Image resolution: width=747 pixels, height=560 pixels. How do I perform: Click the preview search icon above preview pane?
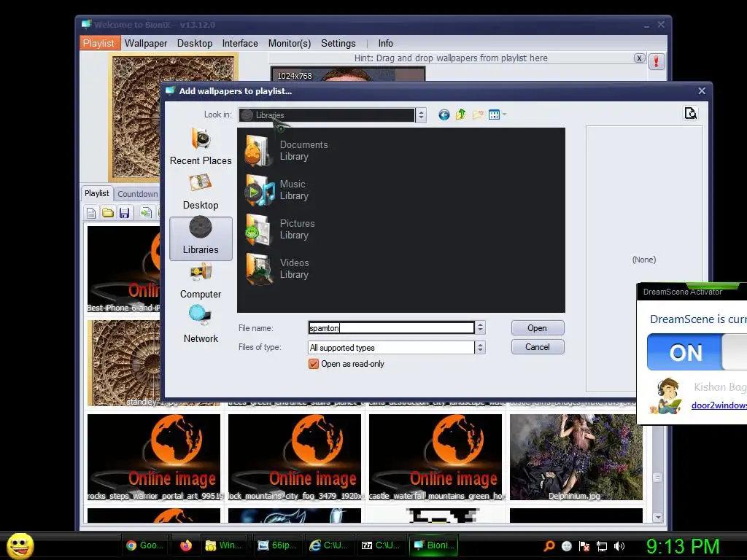click(x=690, y=113)
